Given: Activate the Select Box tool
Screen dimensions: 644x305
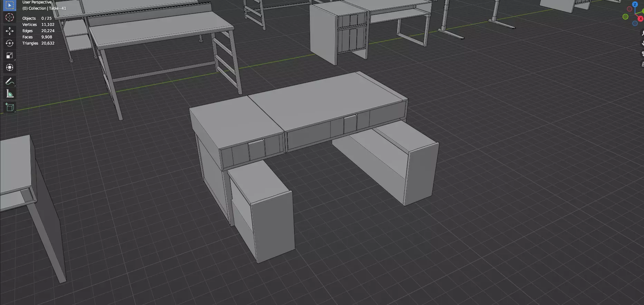Looking at the screenshot, I should [x=9, y=5].
